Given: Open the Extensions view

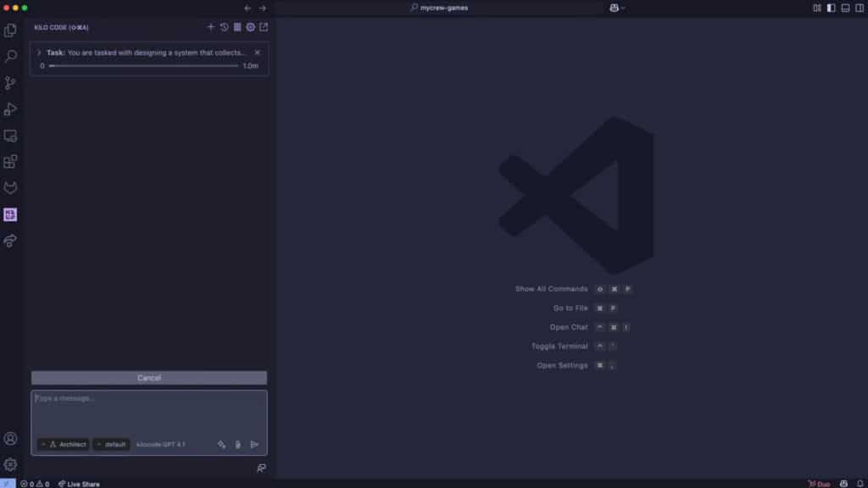Looking at the screenshot, I should tap(10, 162).
